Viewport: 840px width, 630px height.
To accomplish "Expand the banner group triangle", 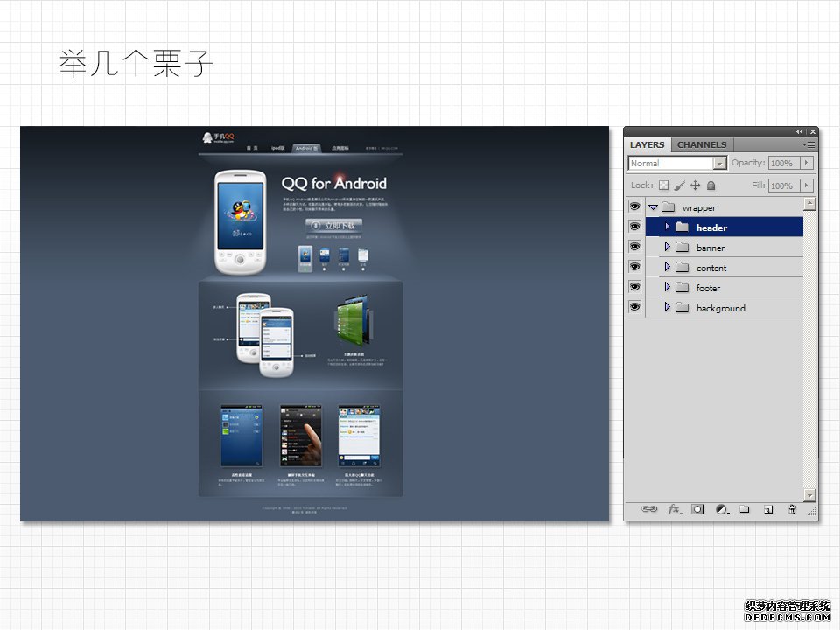I will (x=667, y=247).
